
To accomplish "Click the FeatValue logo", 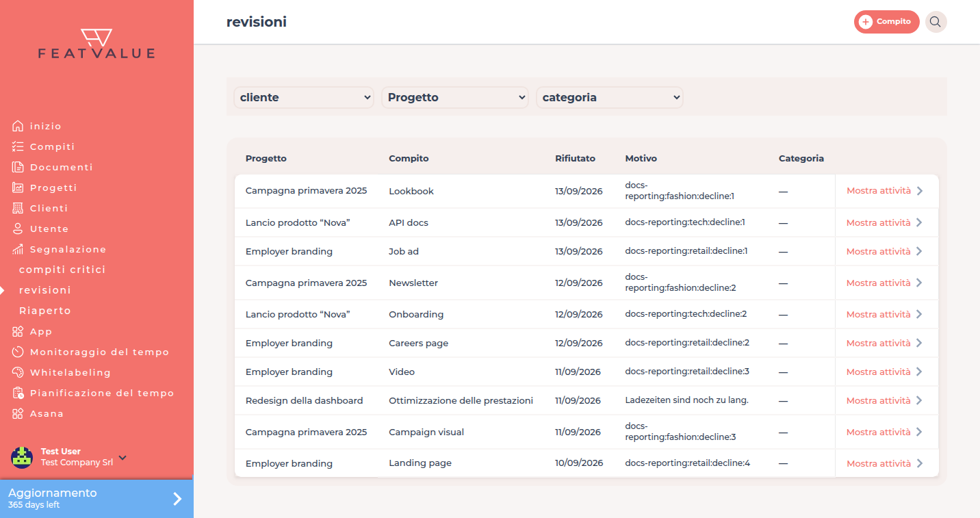I will coord(96,44).
